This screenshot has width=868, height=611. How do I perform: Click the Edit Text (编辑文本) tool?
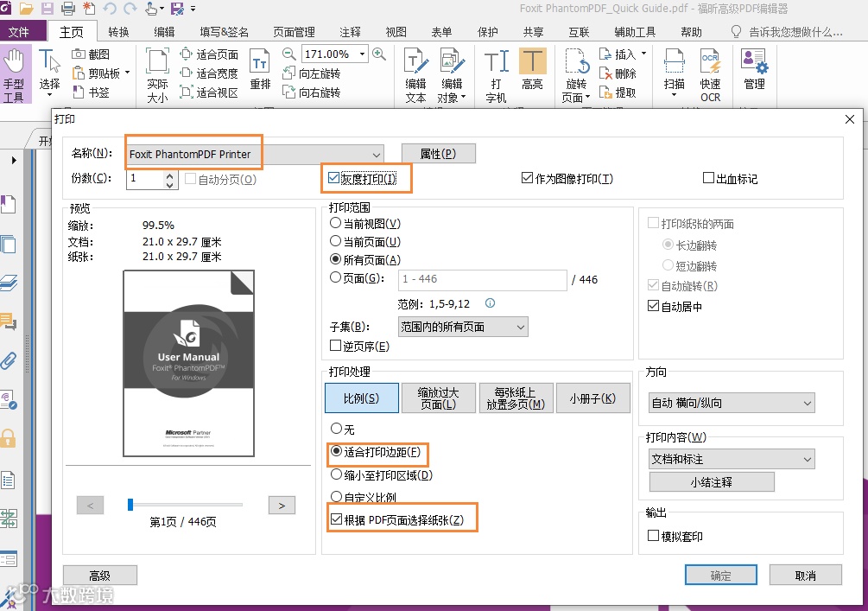tap(415, 75)
